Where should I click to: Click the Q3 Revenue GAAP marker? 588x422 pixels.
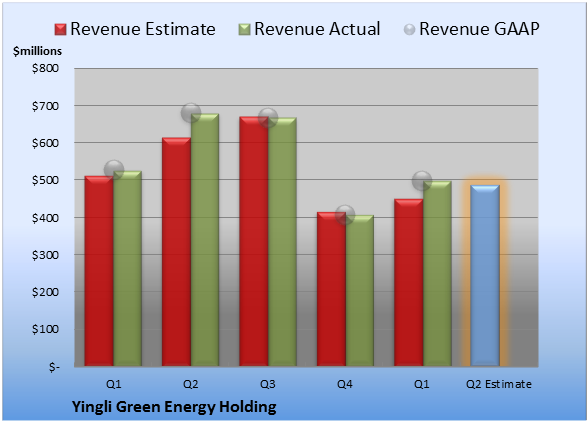coord(268,118)
